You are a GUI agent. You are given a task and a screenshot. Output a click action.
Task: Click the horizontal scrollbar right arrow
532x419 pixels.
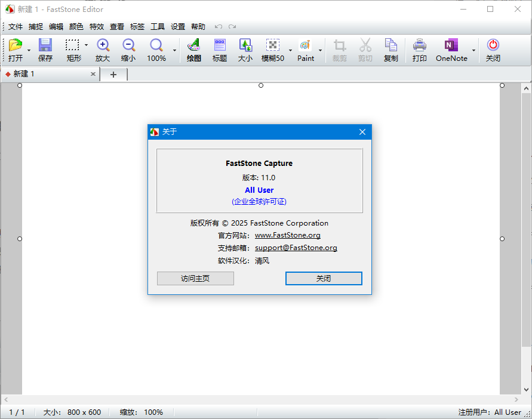(x=516, y=399)
